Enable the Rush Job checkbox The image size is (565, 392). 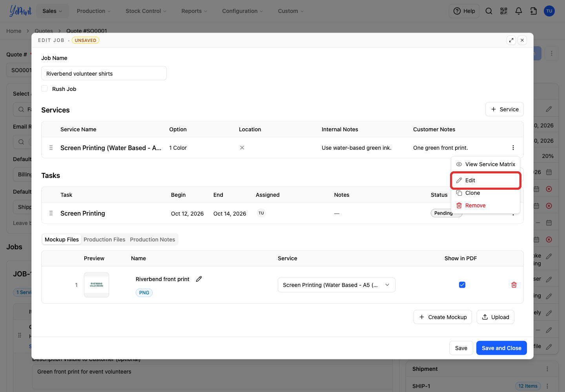coord(44,89)
